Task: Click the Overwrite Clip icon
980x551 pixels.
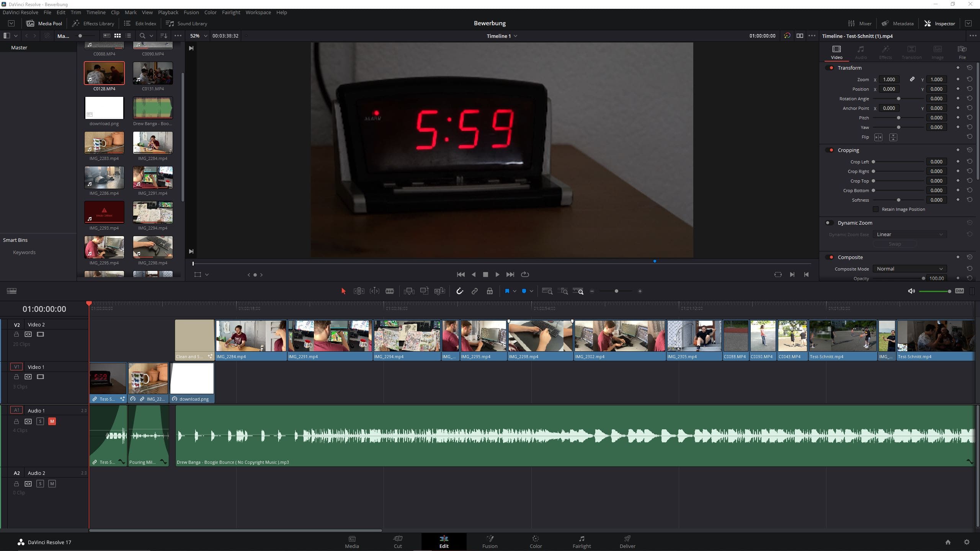Action: click(424, 291)
